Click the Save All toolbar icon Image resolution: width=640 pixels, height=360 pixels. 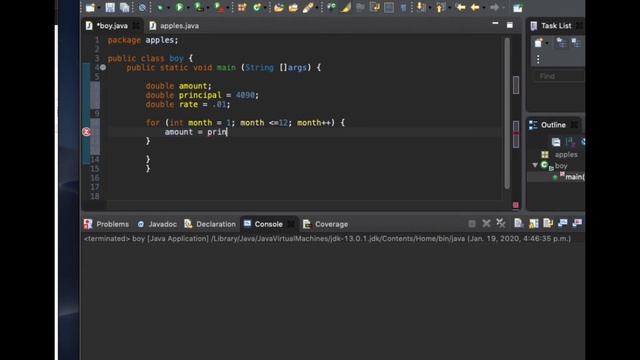pyautogui.click(x=124, y=8)
